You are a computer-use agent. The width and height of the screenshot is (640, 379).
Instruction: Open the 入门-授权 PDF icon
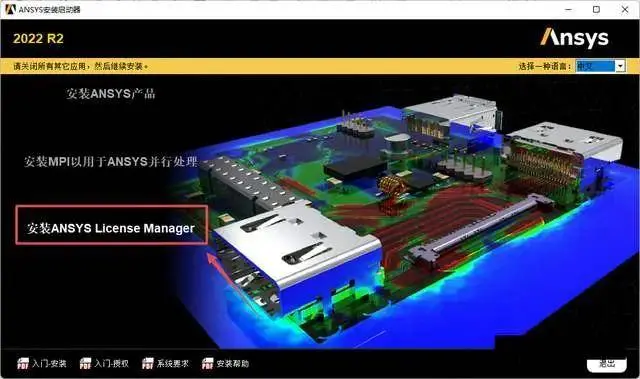tap(86, 363)
